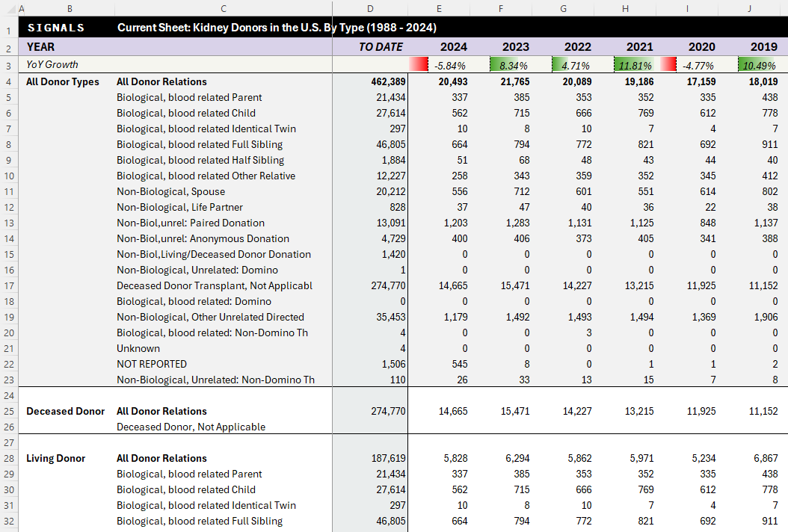Click Non-Biol,Living/Deceased Donor Donation label

pos(214,254)
